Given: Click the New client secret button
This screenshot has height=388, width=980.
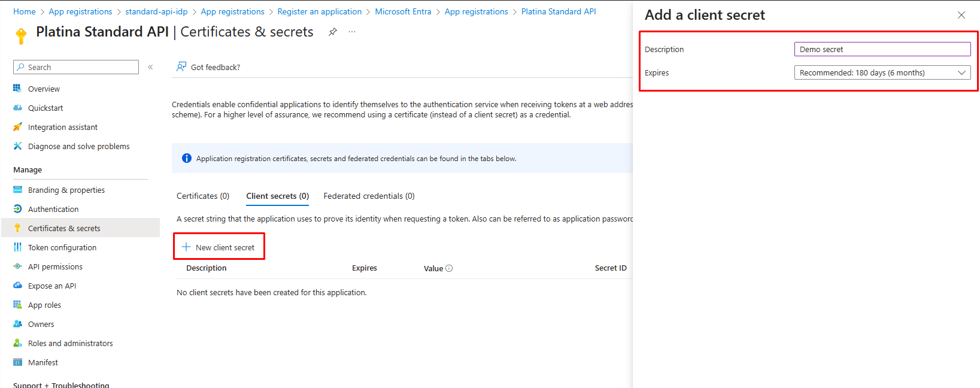Looking at the screenshot, I should [x=219, y=247].
